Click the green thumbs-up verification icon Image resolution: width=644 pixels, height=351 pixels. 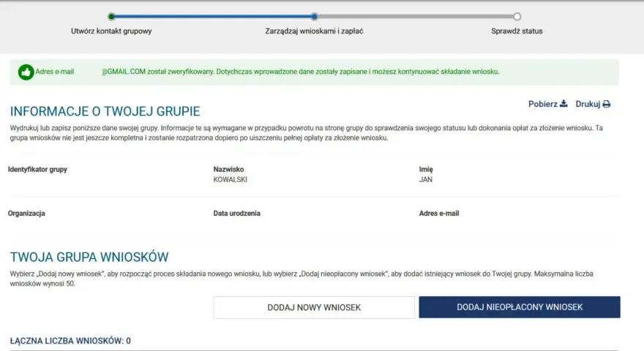tap(26, 72)
